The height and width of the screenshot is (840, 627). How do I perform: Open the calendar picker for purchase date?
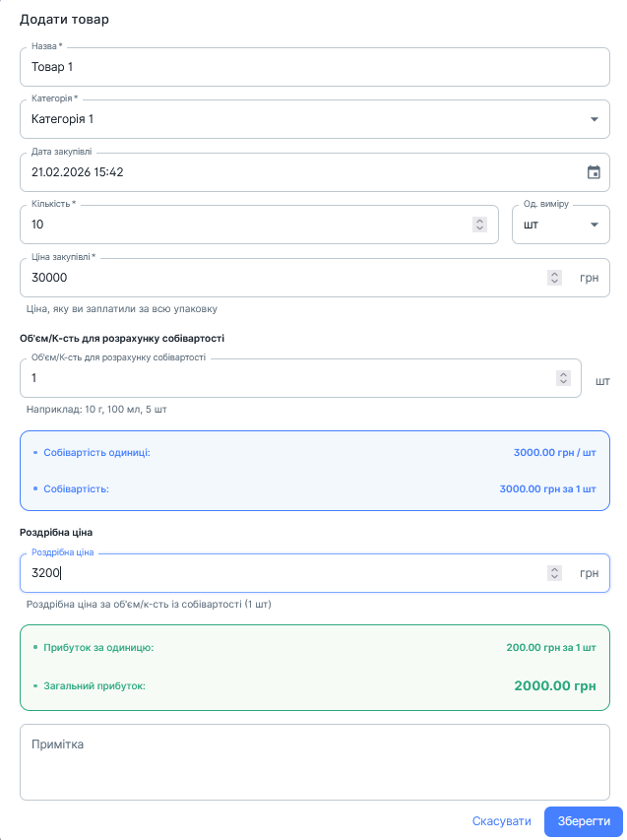coord(594,172)
